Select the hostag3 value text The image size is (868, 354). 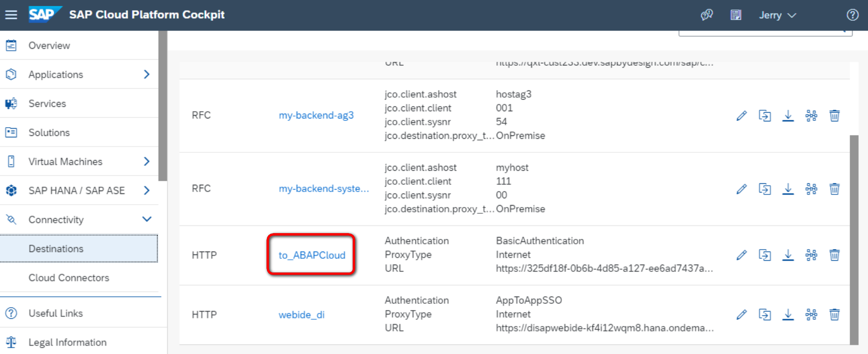514,94
